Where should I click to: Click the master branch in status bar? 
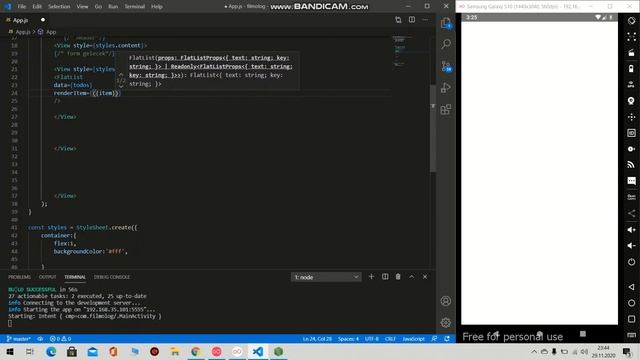18,339
